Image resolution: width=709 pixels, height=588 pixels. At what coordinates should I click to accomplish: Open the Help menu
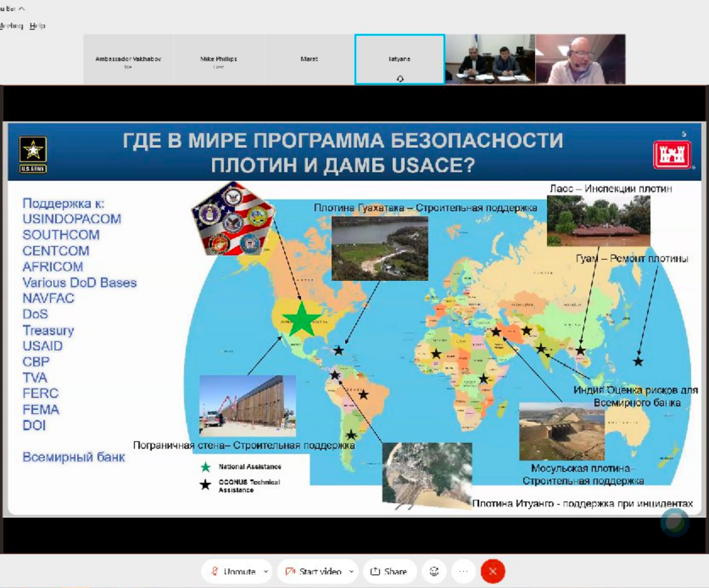click(x=37, y=25)
